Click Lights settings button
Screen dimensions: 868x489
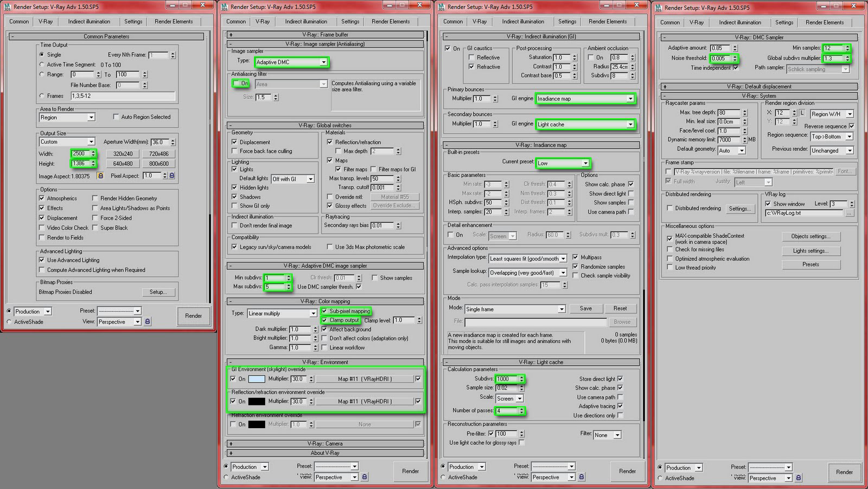coord(810,251)
